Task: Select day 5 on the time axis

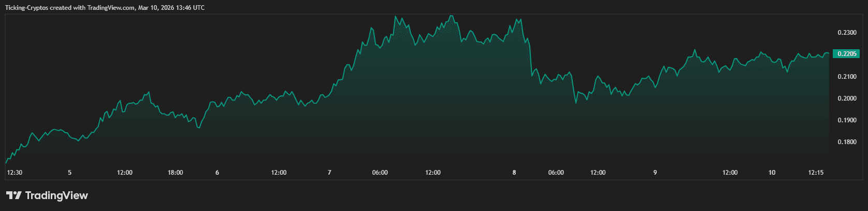Action: (x=70, y=173)
